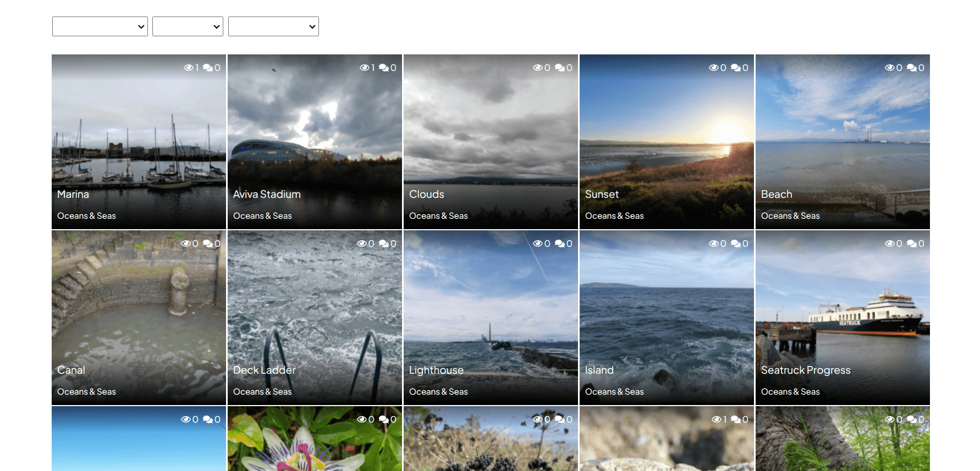Click the comments icon on the Beach photo
The height and width of the screenshot is (471, 980).
coord(912,68)
